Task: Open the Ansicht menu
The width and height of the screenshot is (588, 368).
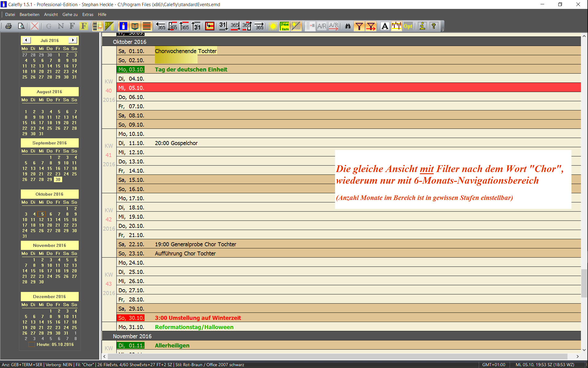Action: tap(51, 14)
